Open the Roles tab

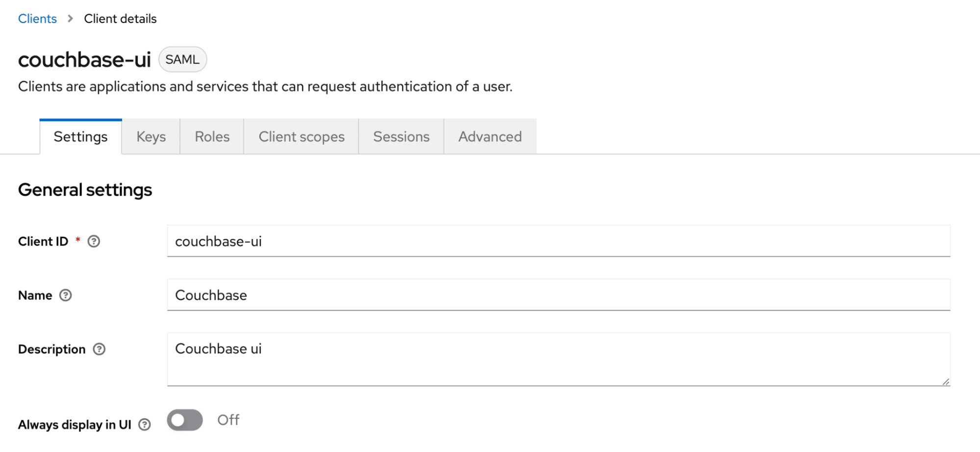211,136
